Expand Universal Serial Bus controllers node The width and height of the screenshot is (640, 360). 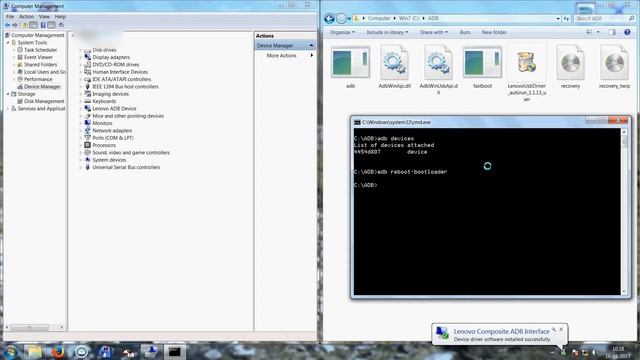(x=80, y=167)
